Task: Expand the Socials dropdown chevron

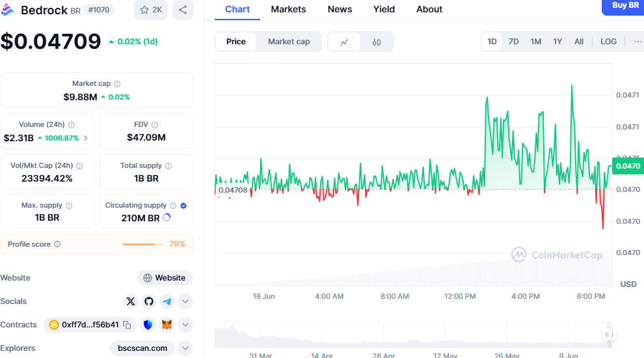Action: point(185,301)
